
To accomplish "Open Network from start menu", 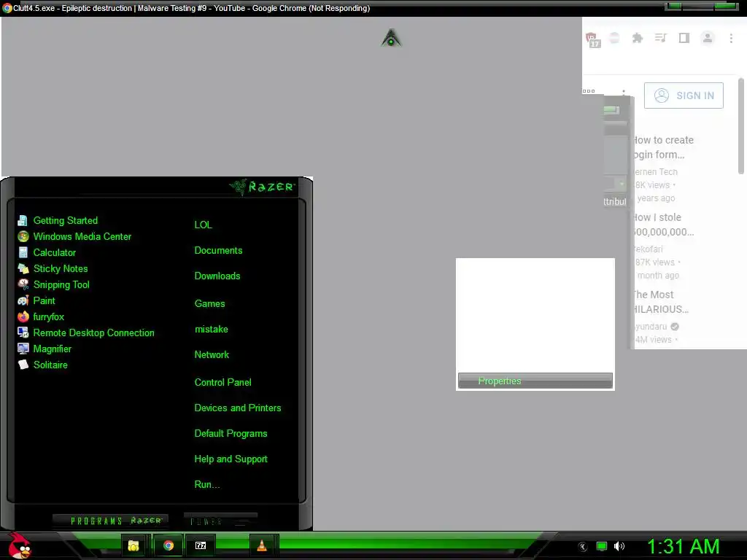I will 212,355.
